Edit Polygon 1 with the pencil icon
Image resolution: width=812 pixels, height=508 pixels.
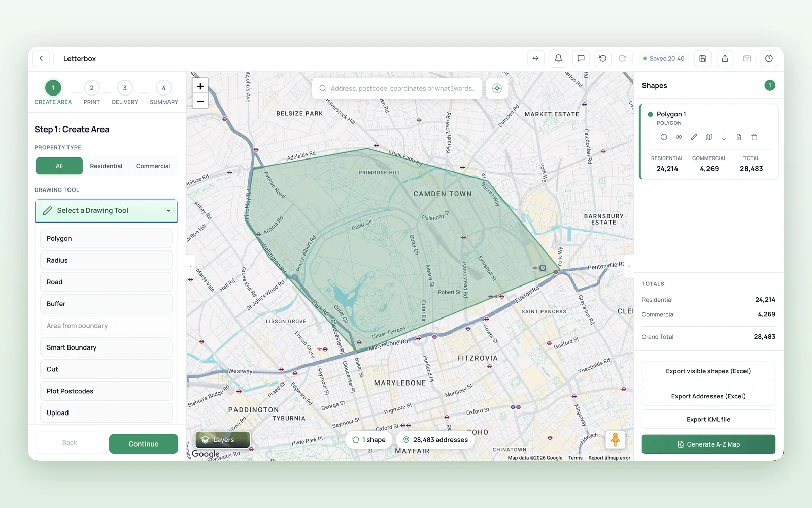(694, 137)
